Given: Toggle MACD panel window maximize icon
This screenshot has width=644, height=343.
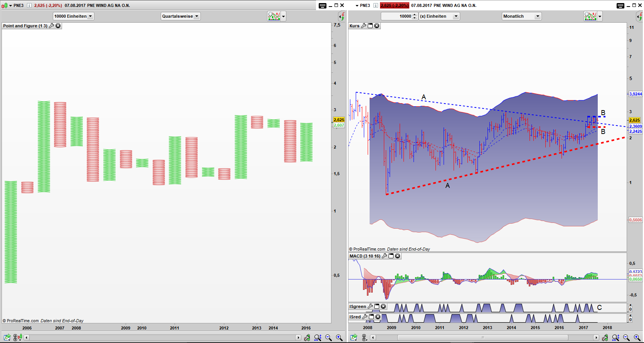Looking at the screenshot, I should pyautogui.click(x=391, y=256).
